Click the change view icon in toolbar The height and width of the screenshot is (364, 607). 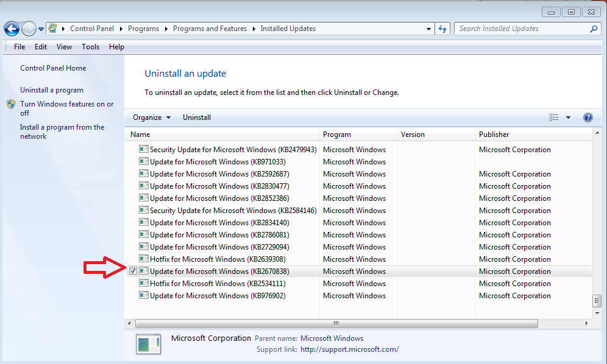tap(553, 117)
